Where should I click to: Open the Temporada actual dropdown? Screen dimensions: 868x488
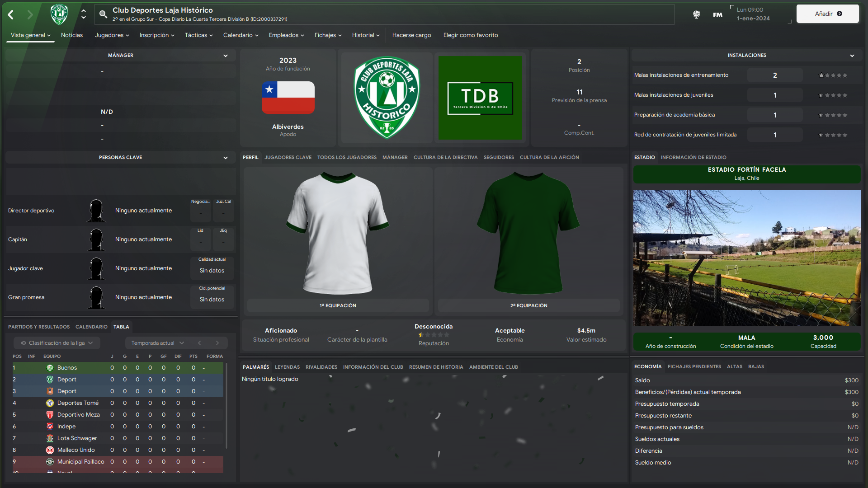point(157,343)
